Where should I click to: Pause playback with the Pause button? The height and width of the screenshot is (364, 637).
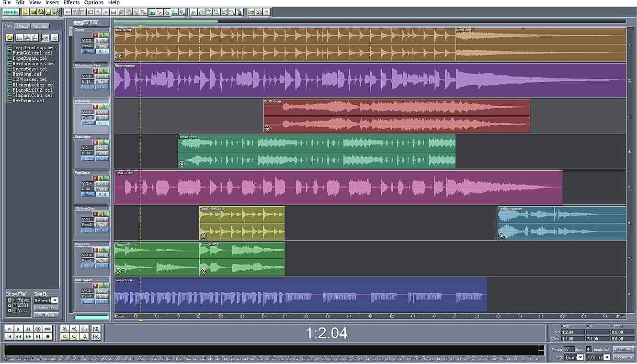(x=28, y=329)
